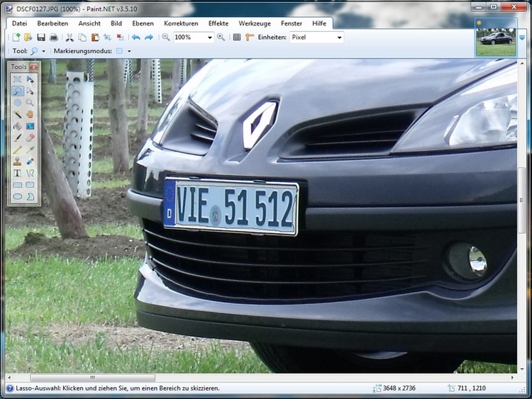
Task: Redo the last action
Action: coord(149,38)
